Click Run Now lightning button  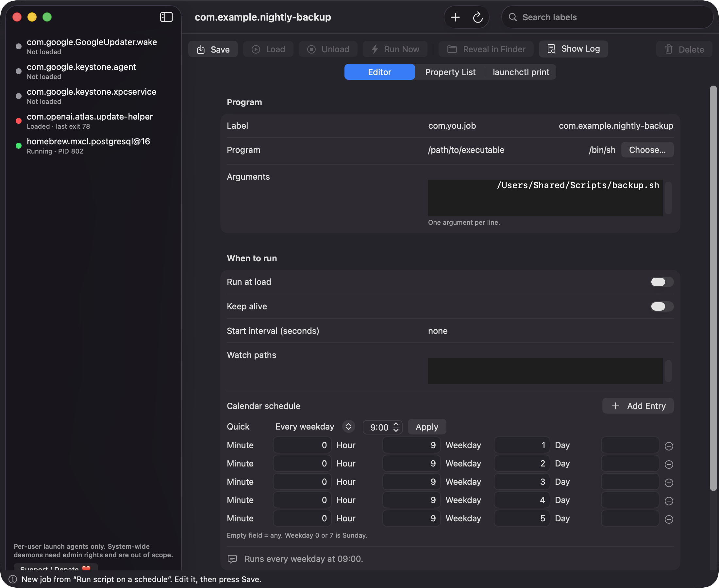click(x=395, y=49)
